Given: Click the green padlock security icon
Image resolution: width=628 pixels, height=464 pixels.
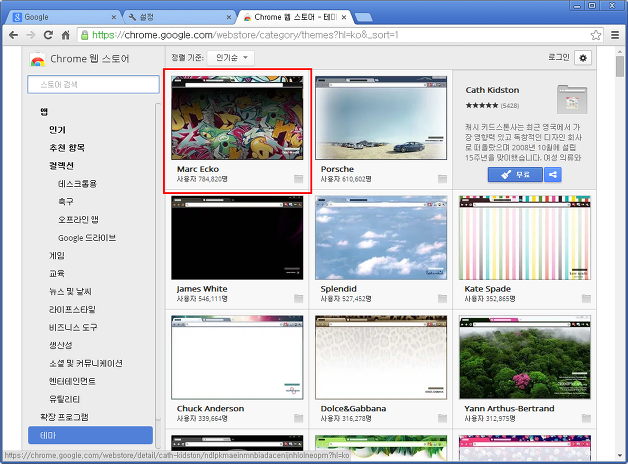Looking at the screenshot, I should [85, 35].
